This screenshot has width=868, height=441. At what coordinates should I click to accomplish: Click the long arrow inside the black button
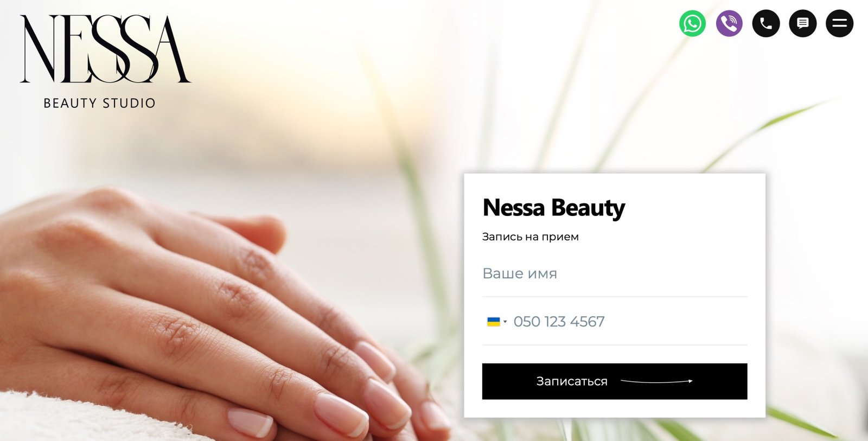click(656, 381)
